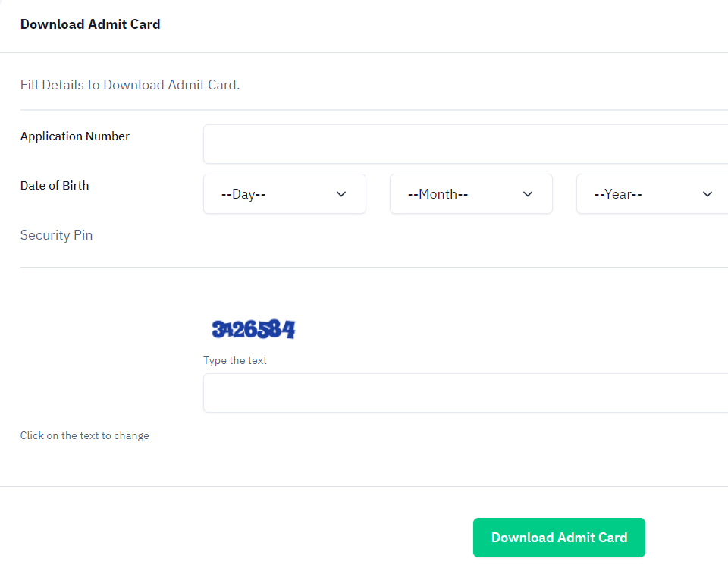The width and height of the screenshot is (728, 571).
Task: Click 'Fill Details to Download Admit Card' text
Action: pyautogui.click(x=130, y=84)
